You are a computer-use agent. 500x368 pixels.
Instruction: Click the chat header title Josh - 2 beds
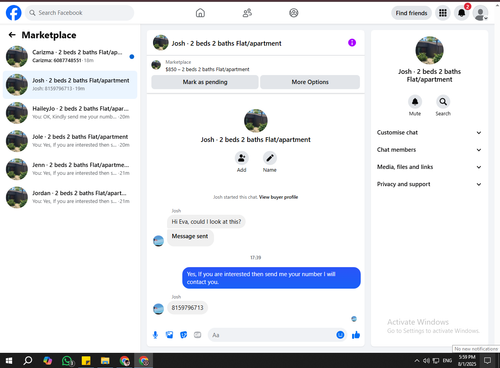click(226, 43)
